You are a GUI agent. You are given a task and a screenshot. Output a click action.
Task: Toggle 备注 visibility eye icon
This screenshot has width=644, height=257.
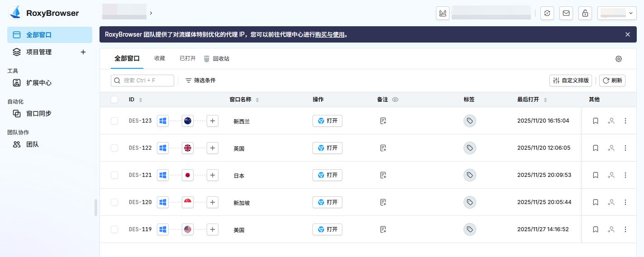(395, 100)
